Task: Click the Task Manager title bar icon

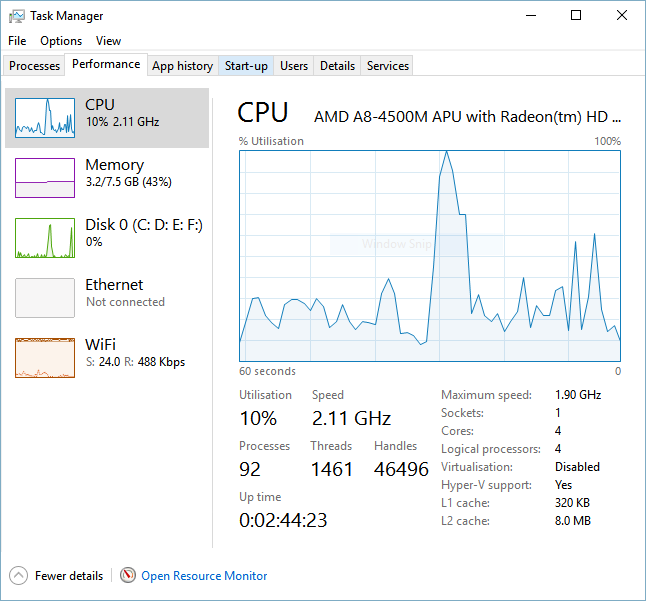Action: pyautogui.click(x=16, y=16)
